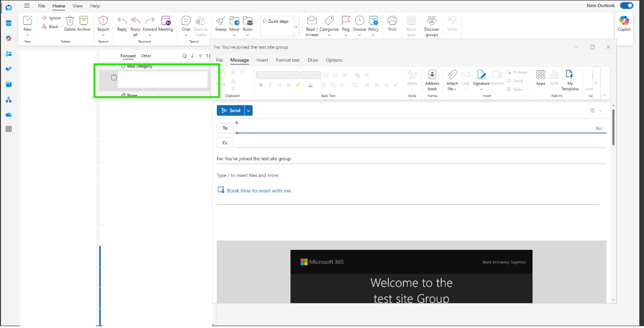Switch to the Format text tab
This screenshot has height=328, width=644.
(x=288, y=60)
